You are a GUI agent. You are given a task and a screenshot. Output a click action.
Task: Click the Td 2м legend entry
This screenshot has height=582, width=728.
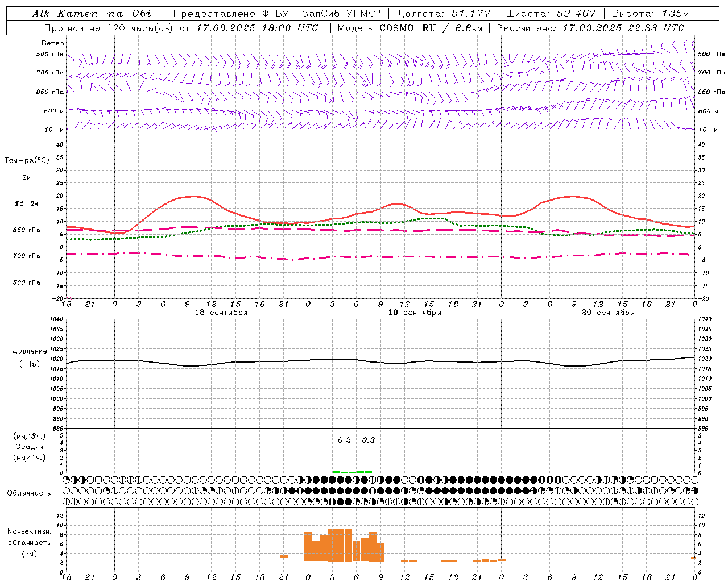pos(26,203)
